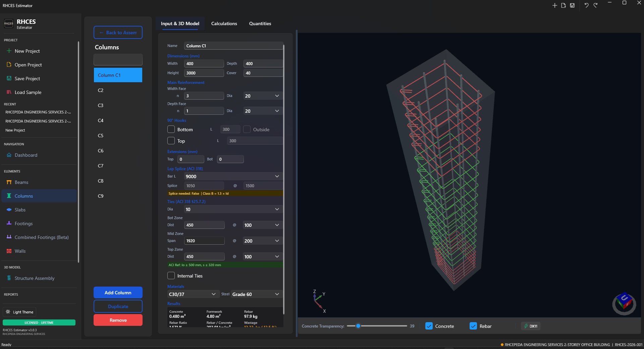This screenshot has height=349, width=644.
Task: Click the Cover input field 40
Action: pyautogui.click(x=263, y=73)
